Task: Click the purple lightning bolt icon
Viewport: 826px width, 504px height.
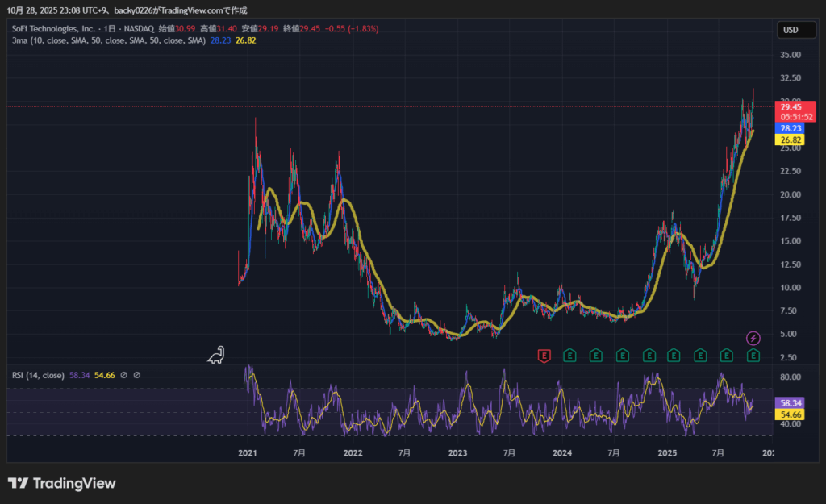Action: (753, 338)
